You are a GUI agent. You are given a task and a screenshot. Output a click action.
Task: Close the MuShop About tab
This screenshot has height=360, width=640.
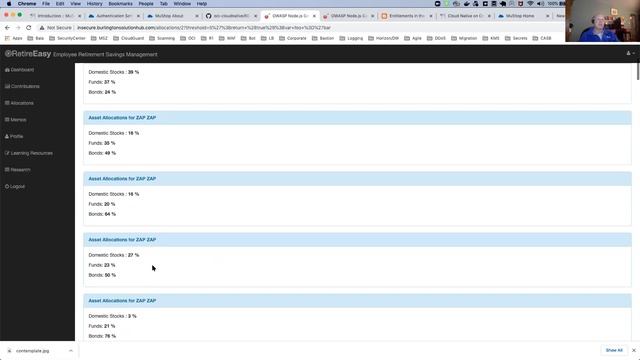197,16
